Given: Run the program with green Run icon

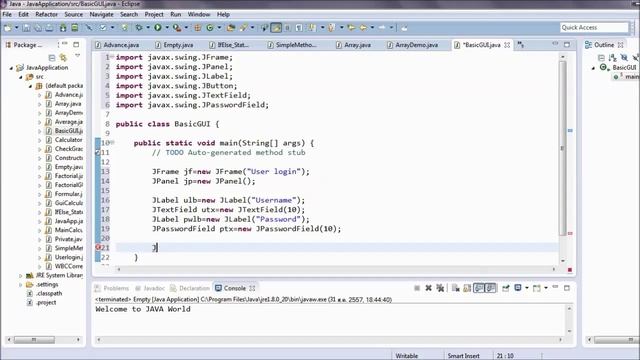Looking at the screenshot, I should [158, 27].
